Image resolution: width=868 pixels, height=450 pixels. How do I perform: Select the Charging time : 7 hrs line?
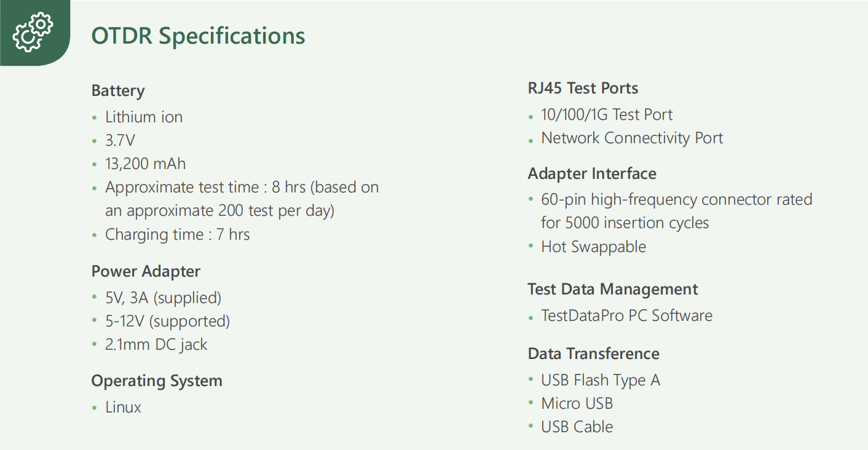click(177, 234)
